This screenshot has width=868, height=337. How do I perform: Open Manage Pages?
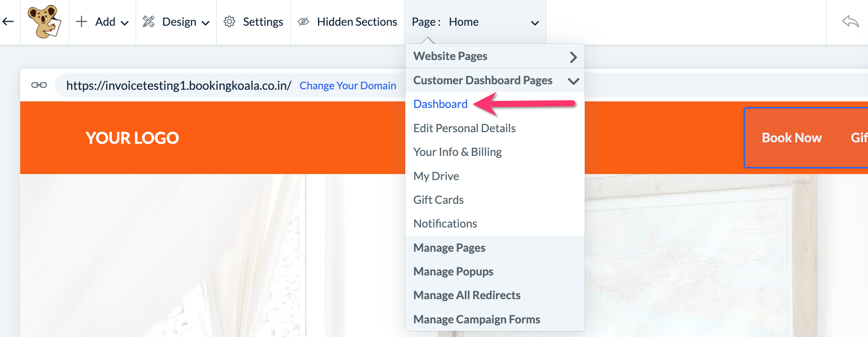449,248
